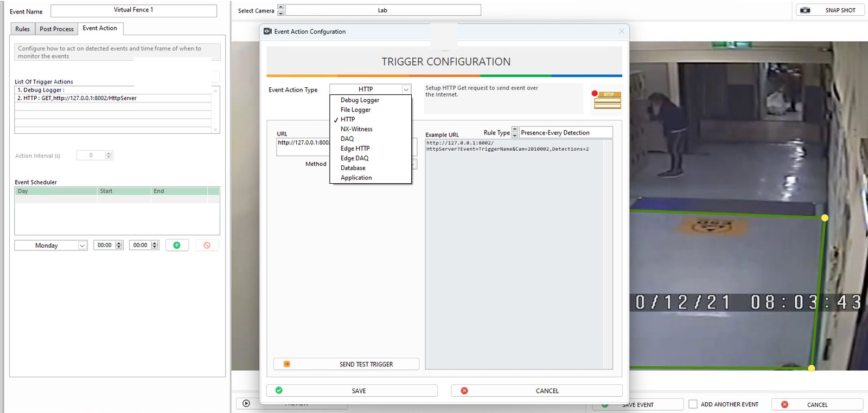Switch to the Post Process tab

point(56,29)
